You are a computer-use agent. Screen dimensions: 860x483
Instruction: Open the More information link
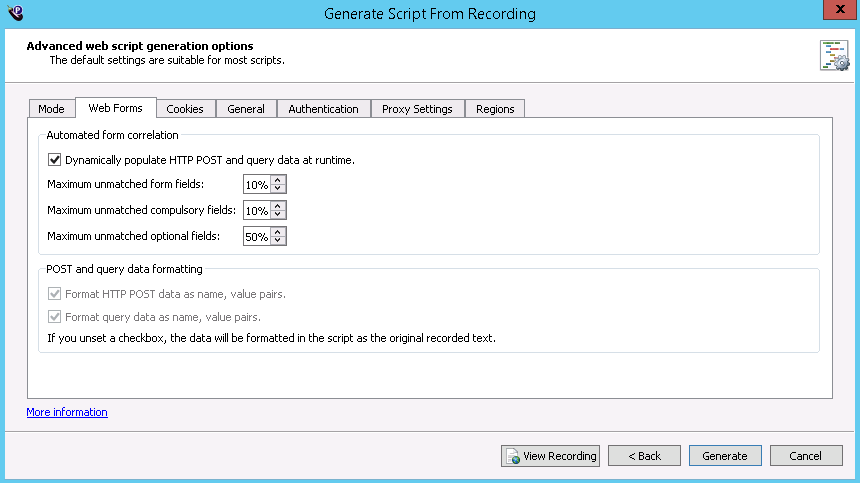67,412
